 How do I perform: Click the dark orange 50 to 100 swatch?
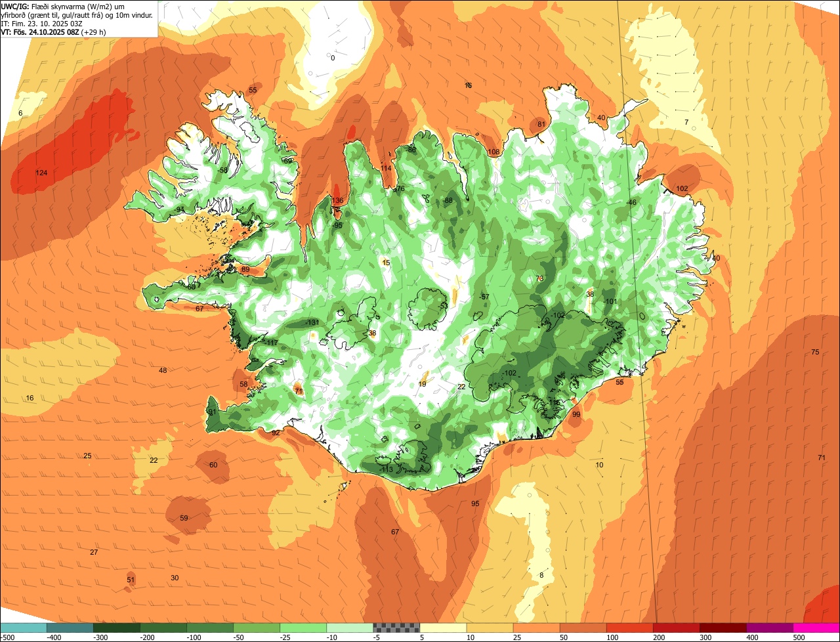point(582,628)
